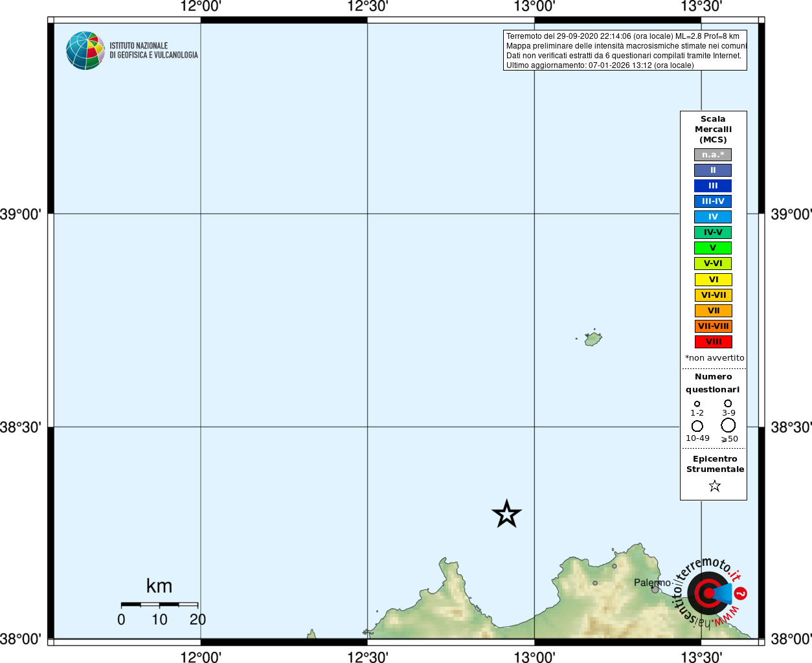Select the VI yellow intensity swatch
The width and height of the screenshot is (812, 663).
[713, 280]
